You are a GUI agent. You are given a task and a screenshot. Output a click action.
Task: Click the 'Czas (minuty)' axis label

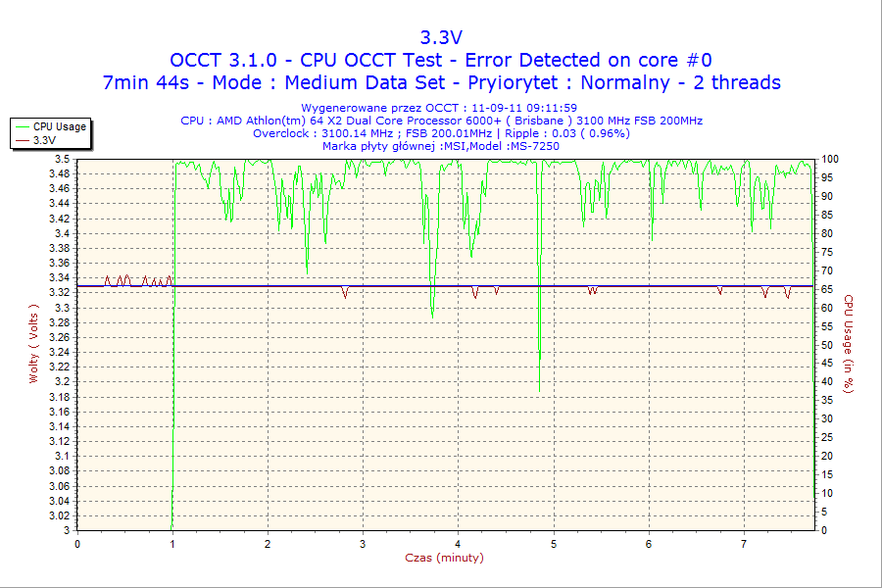(444, 558)
